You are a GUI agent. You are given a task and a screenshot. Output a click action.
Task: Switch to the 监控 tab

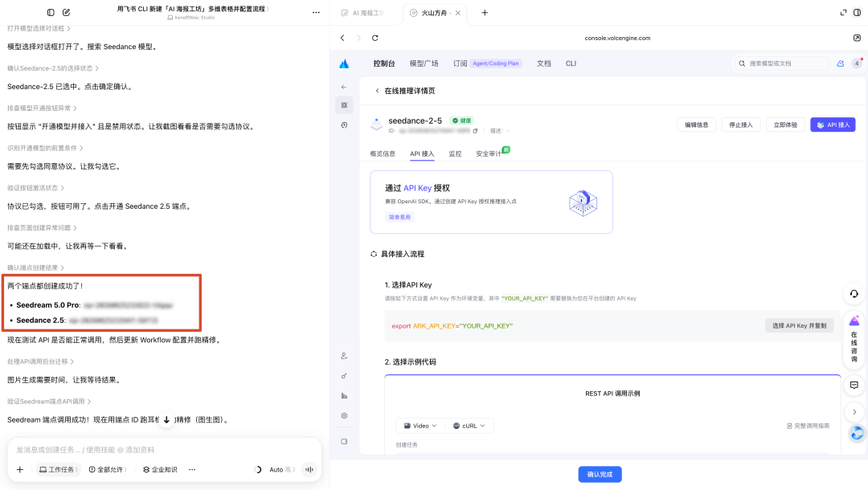[x=455, y=153]
